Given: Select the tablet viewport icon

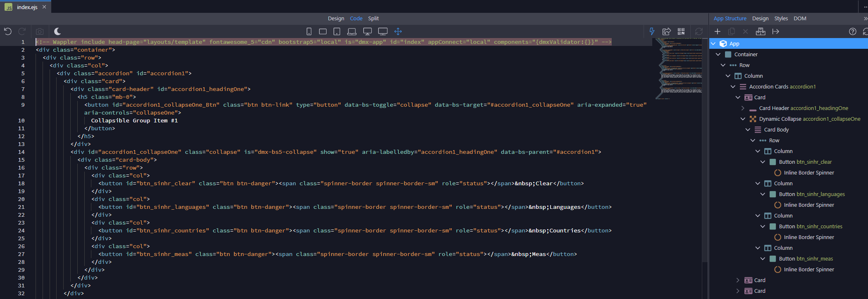Looking at the screenshot, I should pyautogui.click(x=337, y=31).
